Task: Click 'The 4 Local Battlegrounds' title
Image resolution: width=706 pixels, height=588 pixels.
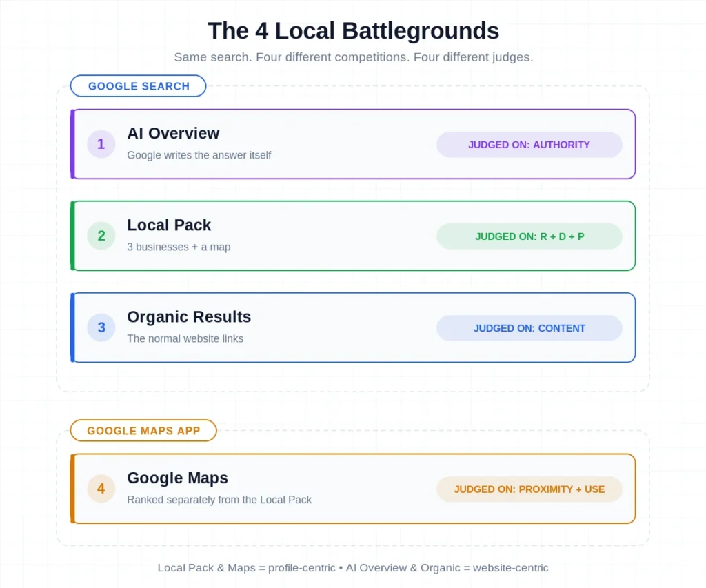Action: [x=354, y=31]
